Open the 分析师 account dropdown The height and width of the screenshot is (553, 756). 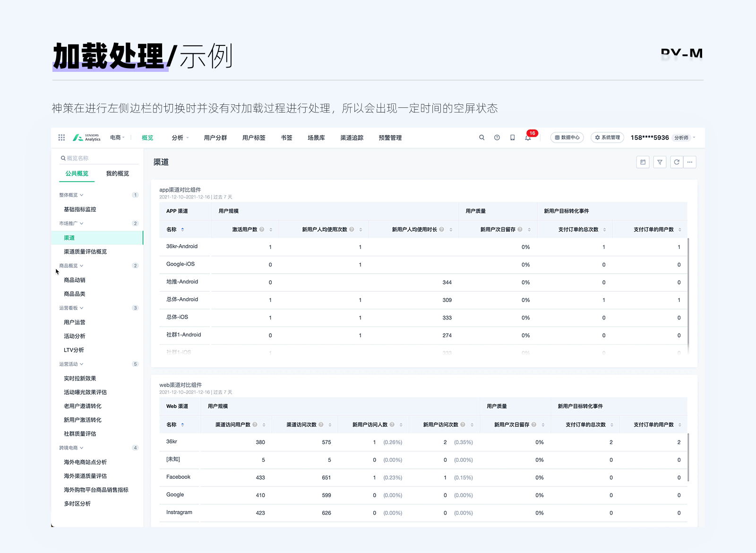point(684,138)
